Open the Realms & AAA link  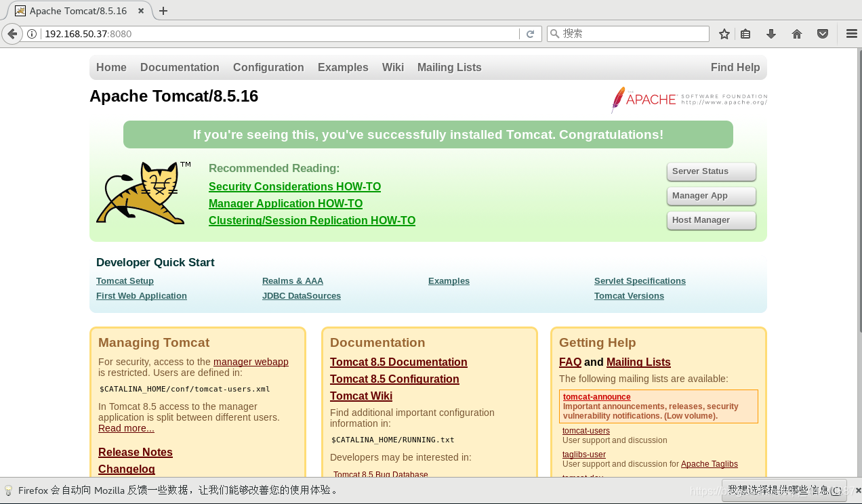coord(293,280)
